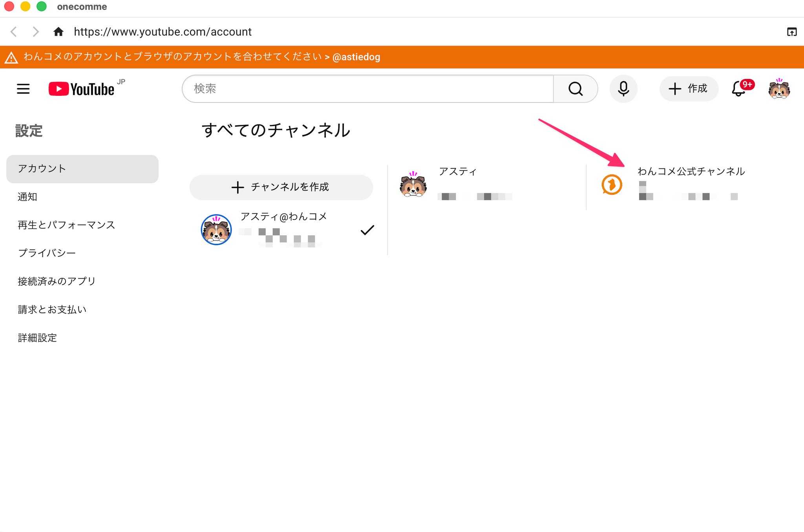
Task: Click the 設定 sidebar heading
Action: click(29, 131)
